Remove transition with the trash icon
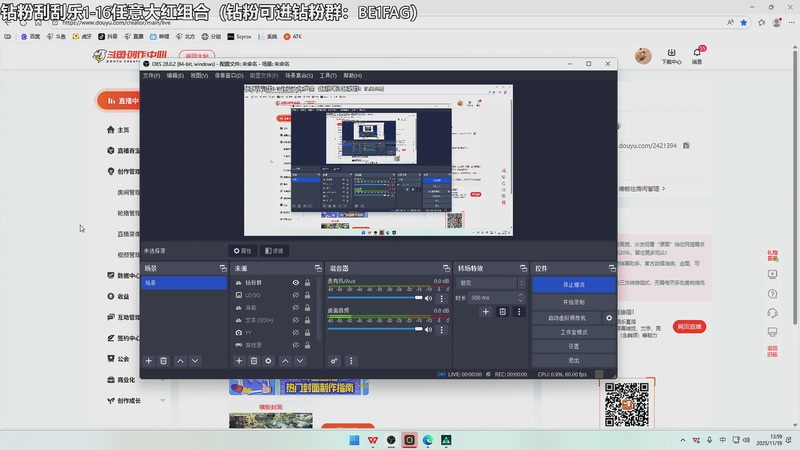 [503, 312]
